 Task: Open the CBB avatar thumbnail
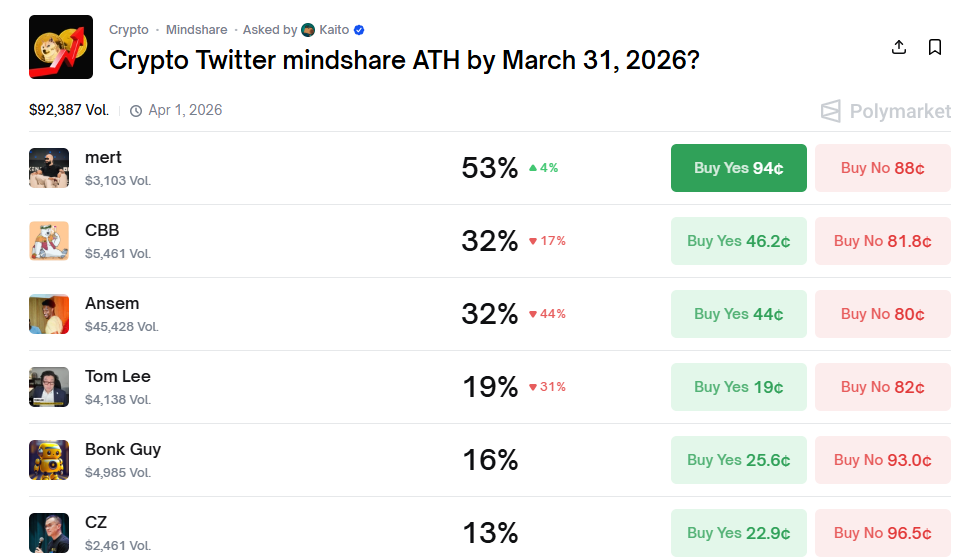(49, 241)
